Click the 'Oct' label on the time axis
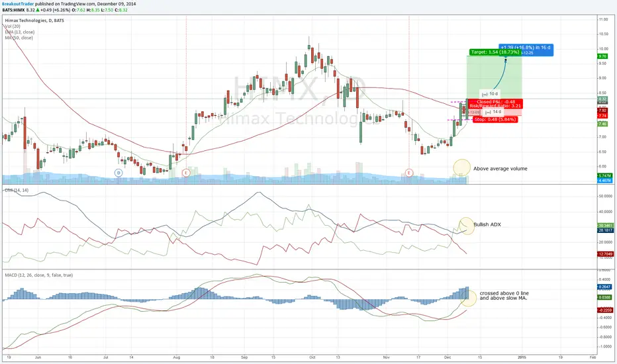617x364 pixels. coord(312,357)
